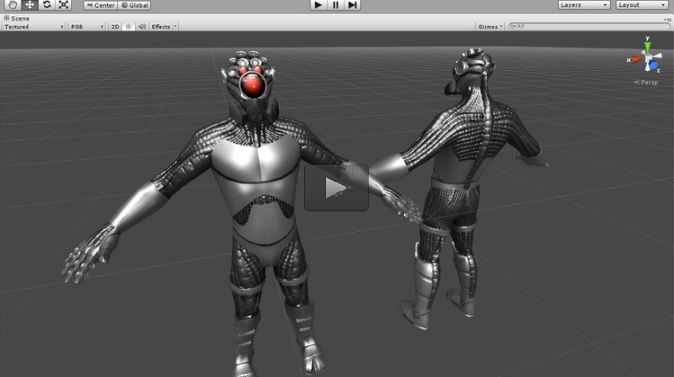Toggle pivot mode Center button
The height and width of the screenshot is (377, 674).
coord(101,6)
